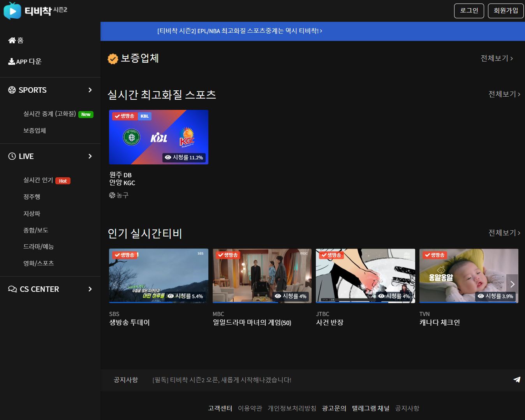Open EPL/NBA banner announcement link

(x=240, y=31)
